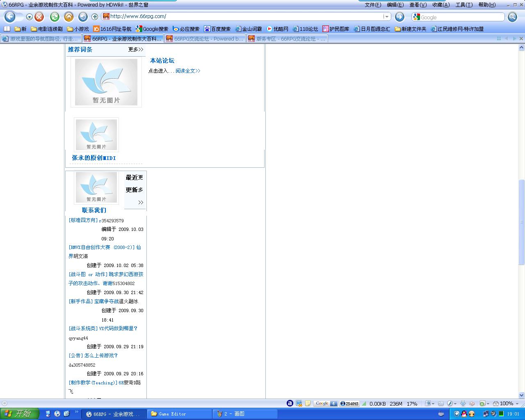The height and width of the screenshot is (420, 525).
Task: Refresh the page with the green reload icon
Action: pos(55,17)
